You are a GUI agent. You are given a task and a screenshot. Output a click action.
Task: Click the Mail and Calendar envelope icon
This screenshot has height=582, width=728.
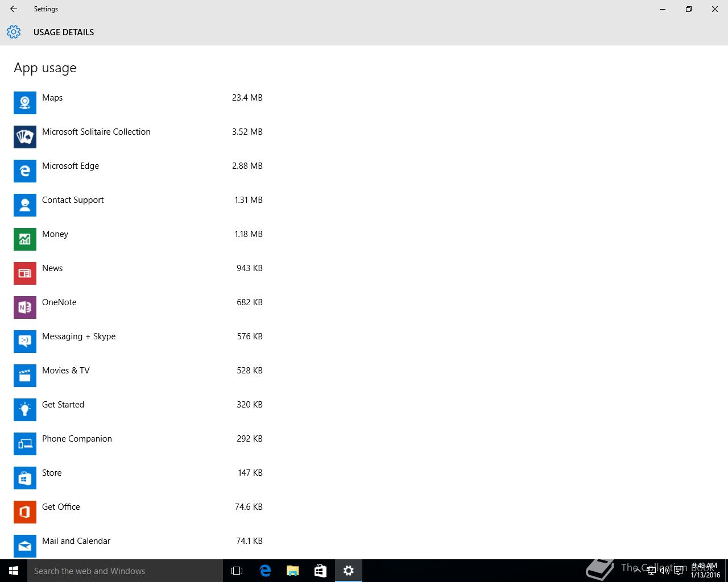[25, 546]
